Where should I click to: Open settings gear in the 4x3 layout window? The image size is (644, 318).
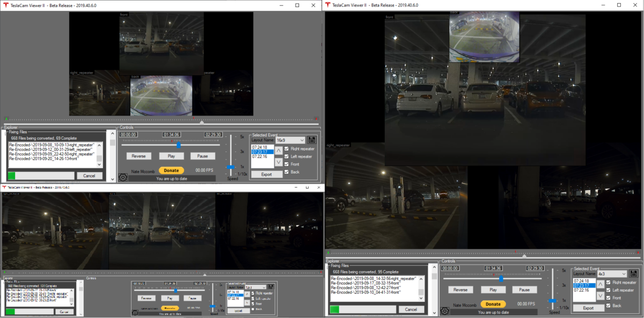pyautogui.click(x=445, y=311)
